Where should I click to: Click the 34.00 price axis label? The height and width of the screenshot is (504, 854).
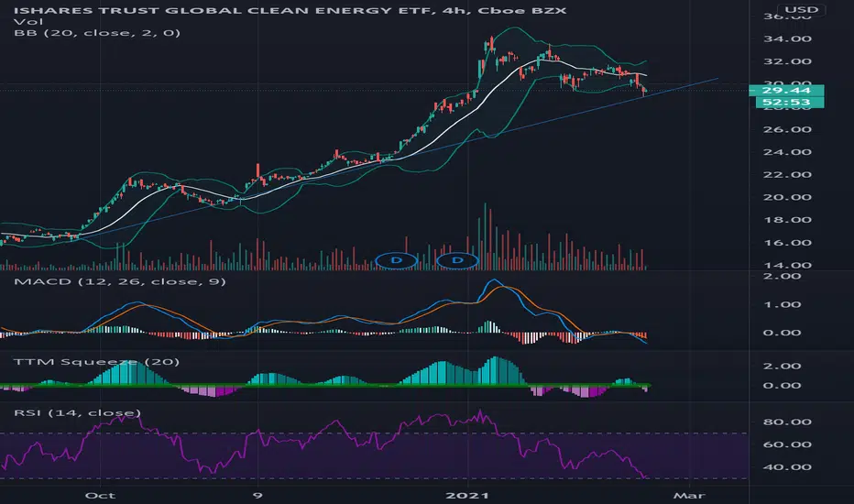click(787, 38)
